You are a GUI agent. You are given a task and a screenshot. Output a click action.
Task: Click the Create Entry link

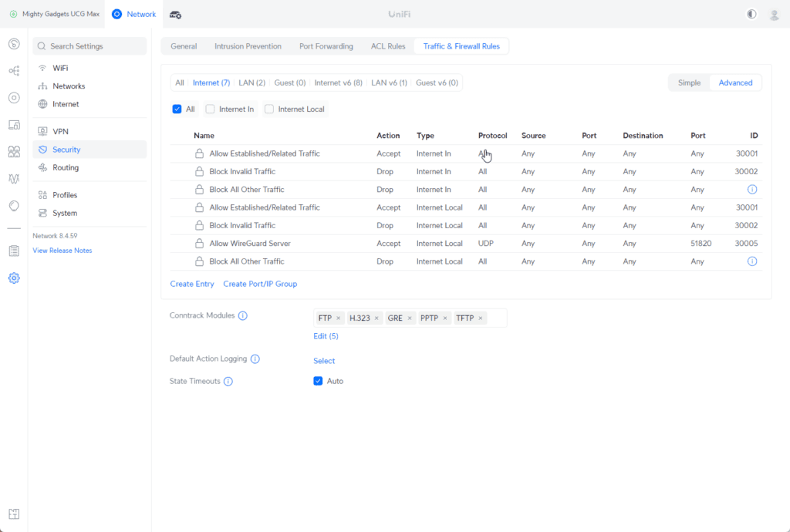(192, 284)
